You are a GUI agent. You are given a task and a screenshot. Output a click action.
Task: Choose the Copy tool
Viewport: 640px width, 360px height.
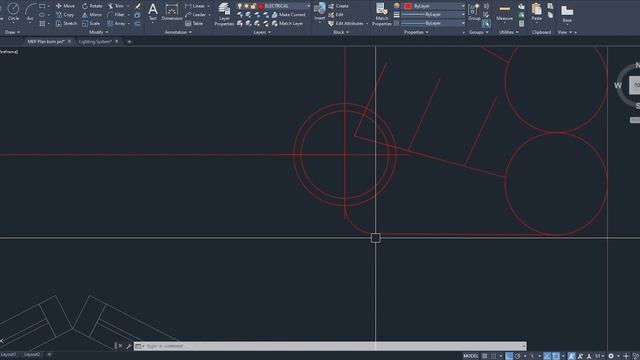[x=65, y=15]
